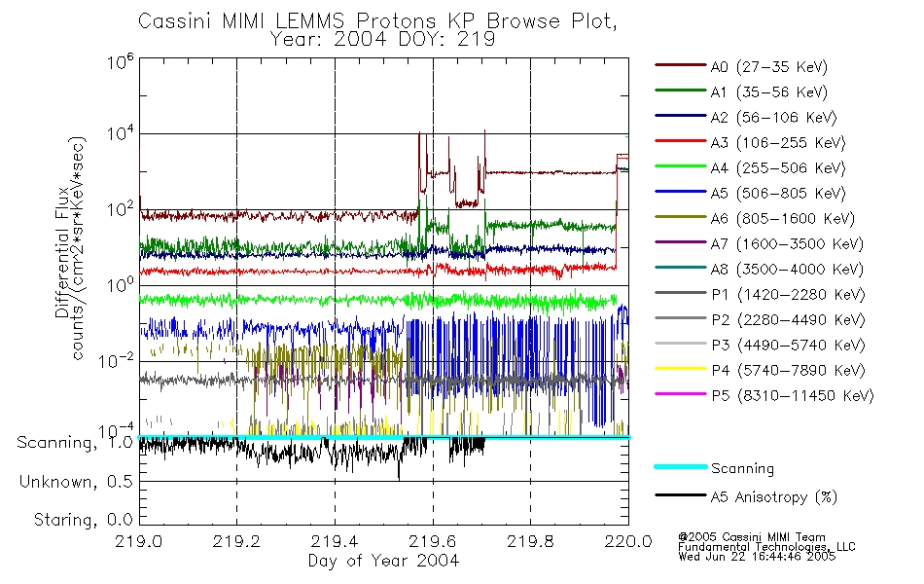
Task: Click the bright red A3 legend line
Action: (681, 141)
